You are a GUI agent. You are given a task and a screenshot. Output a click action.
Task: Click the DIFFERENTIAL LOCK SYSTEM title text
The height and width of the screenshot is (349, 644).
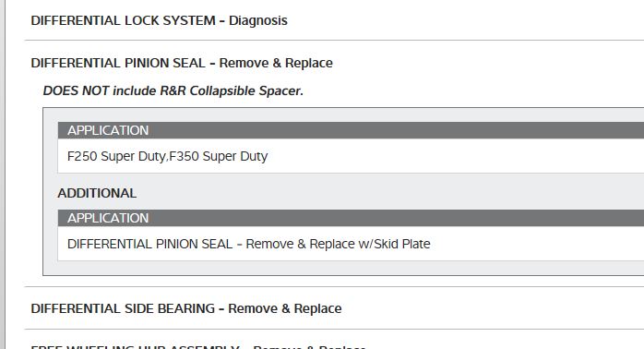(124, 20)
